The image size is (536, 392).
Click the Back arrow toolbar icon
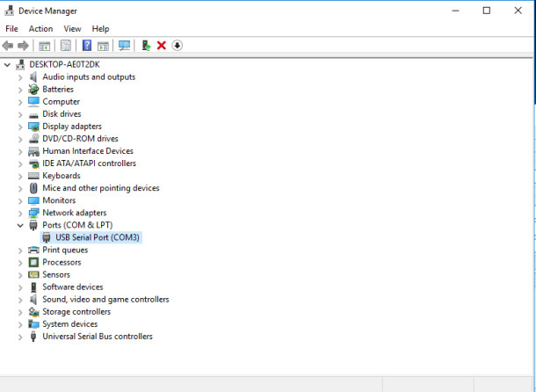click(x=8, y=46)
